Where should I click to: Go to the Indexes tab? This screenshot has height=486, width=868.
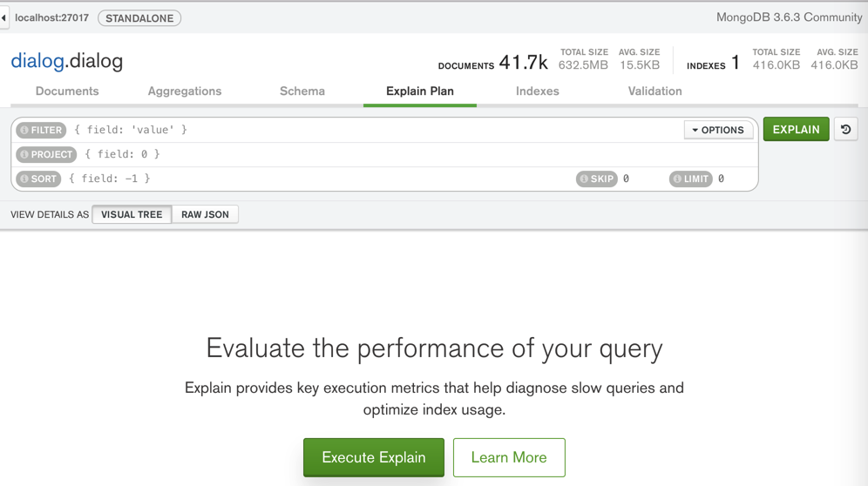click(x=538, y=91)
